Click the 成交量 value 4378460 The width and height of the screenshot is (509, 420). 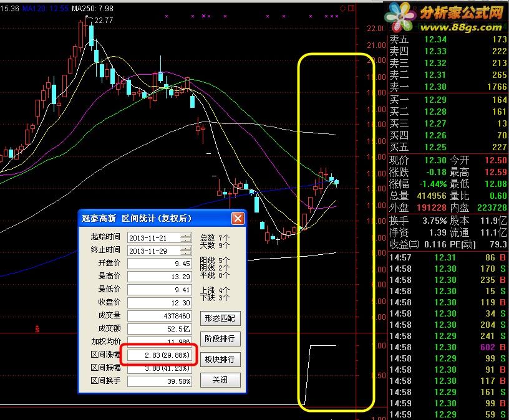pos(160,315)
